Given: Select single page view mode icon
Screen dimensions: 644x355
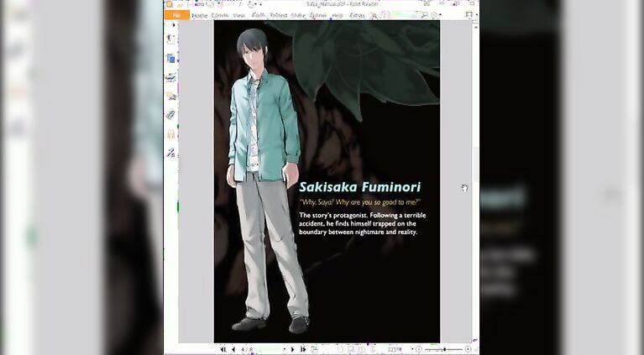Looking at the screenshot, I should coord(341,349).
